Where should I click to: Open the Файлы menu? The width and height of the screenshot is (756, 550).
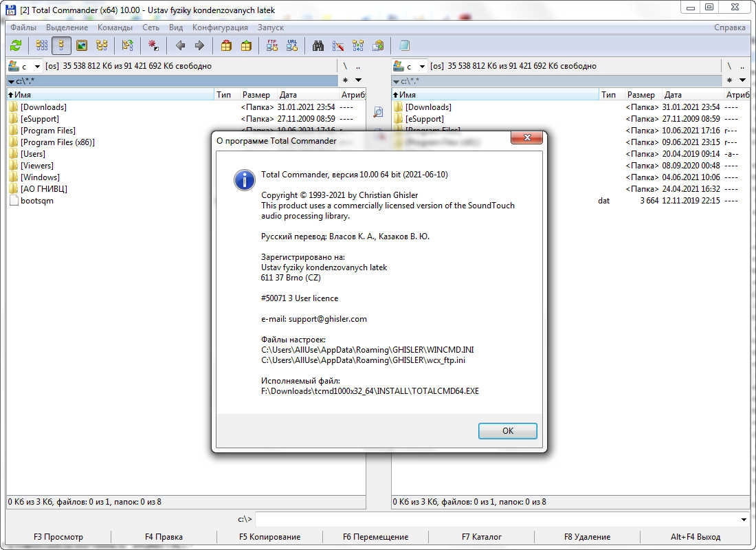pos(23,27)
